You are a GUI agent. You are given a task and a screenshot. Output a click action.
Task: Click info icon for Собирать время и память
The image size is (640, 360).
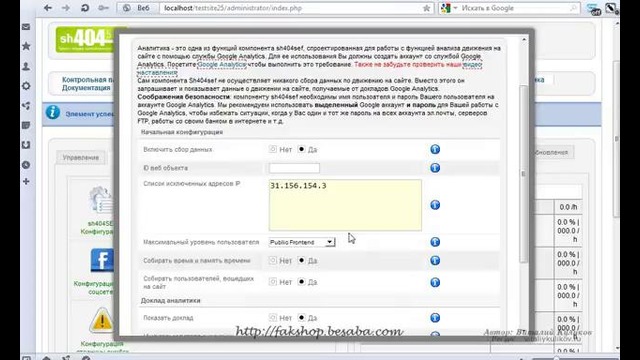tap(435, 260)
